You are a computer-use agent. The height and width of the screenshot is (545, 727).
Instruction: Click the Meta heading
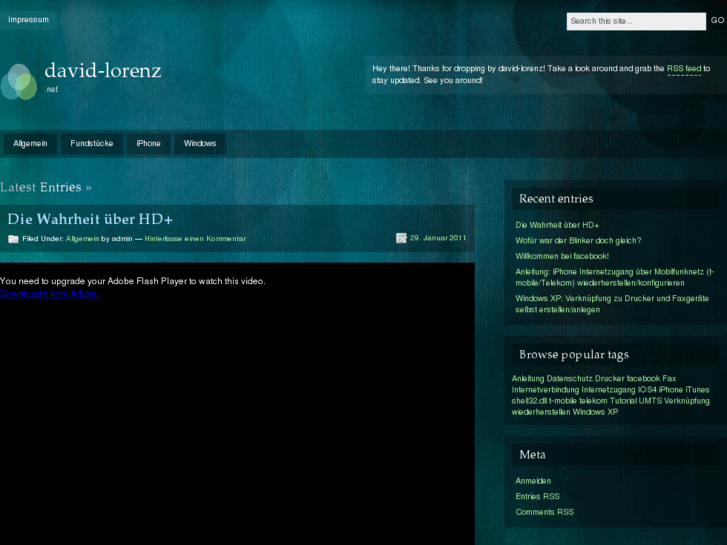[x=532, y=455]
